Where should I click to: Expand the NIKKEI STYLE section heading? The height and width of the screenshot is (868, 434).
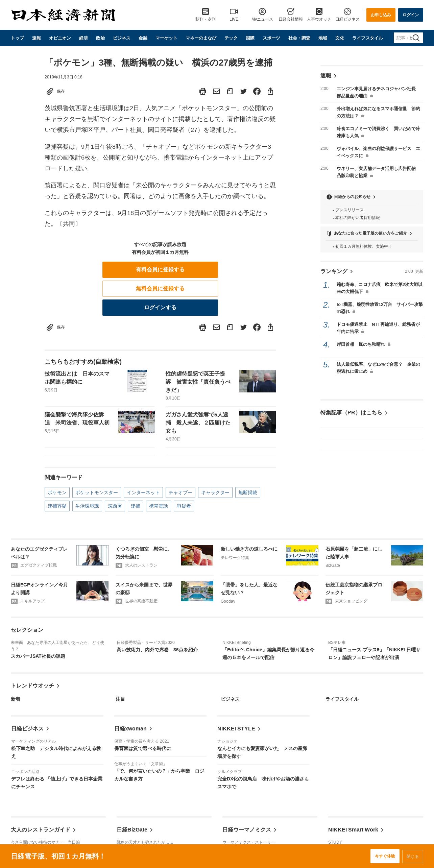point(239,728)
